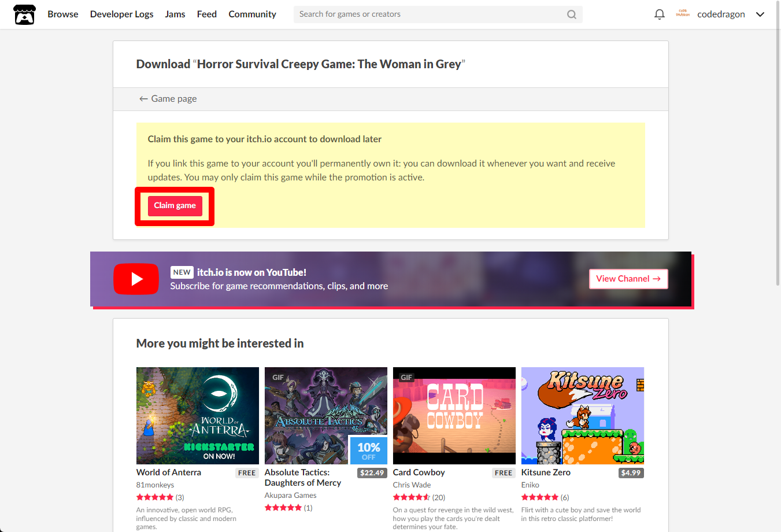
Task: Click the Claim game button
Action: (x=175, y=206)
